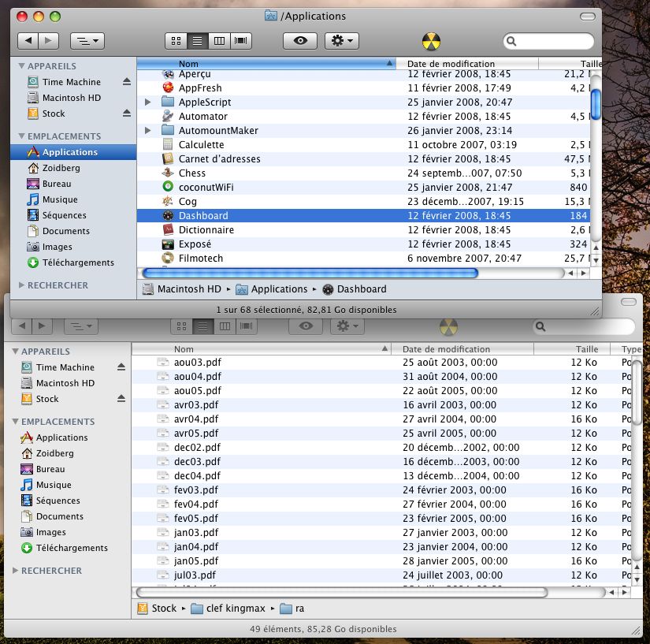Click the search field in Applications window

[548, 41]
